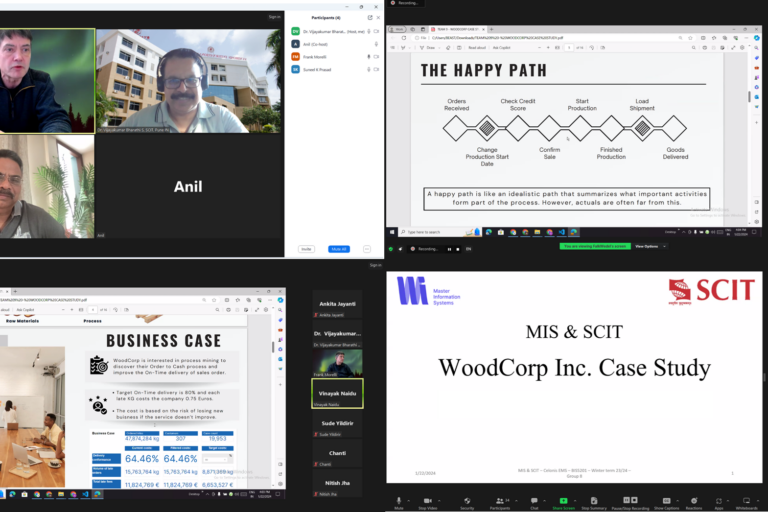
Task: Click the green Share Screen icon
Action: 564,501
